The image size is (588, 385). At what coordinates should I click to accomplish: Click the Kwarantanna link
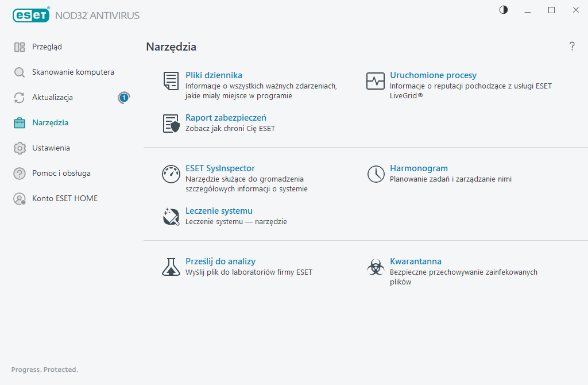coord(416,261)
